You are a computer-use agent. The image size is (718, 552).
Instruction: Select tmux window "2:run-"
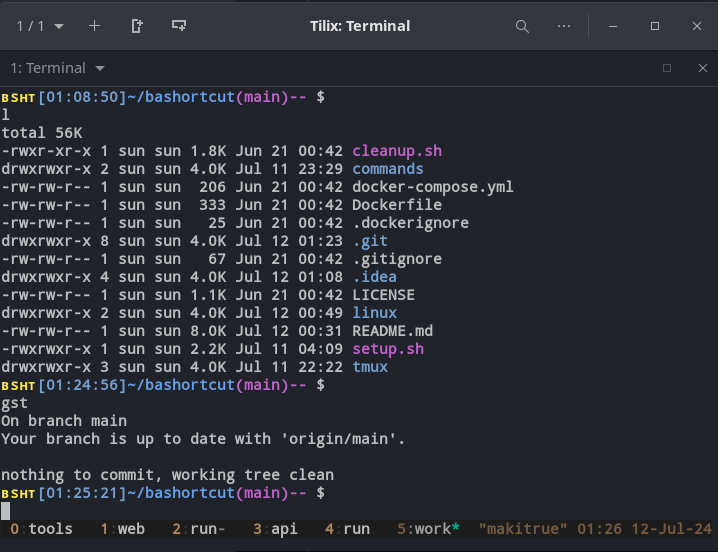click(x=199, y=529)
